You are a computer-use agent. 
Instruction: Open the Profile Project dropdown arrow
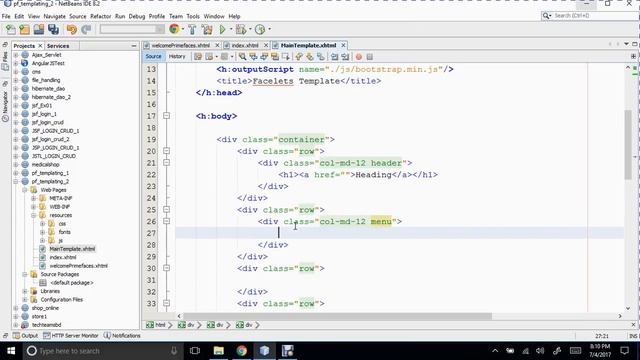click(269, 29)
